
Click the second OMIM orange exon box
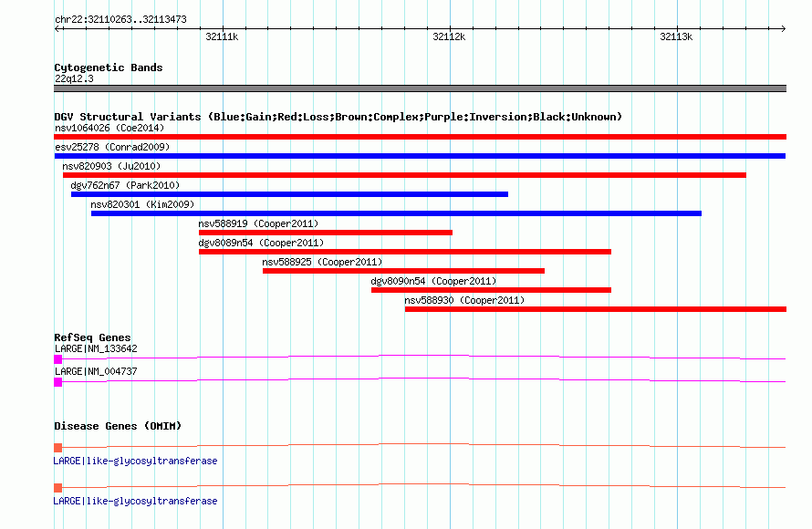[x=58, y=488]
